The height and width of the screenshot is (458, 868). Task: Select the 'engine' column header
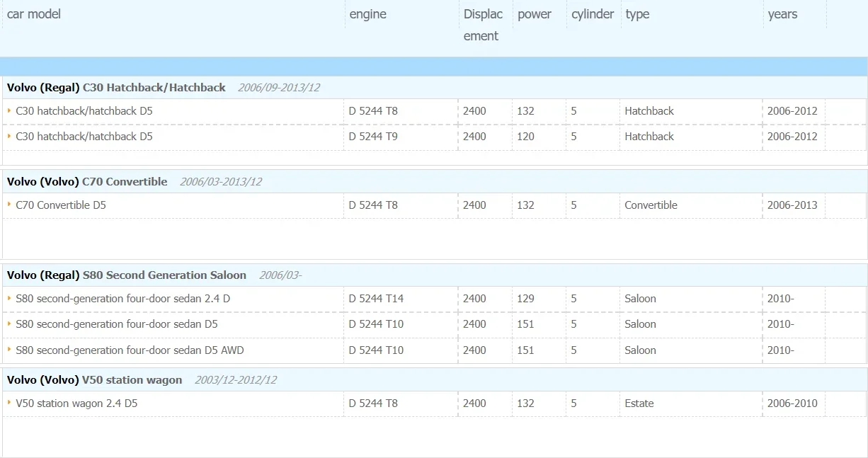(368, 14)
